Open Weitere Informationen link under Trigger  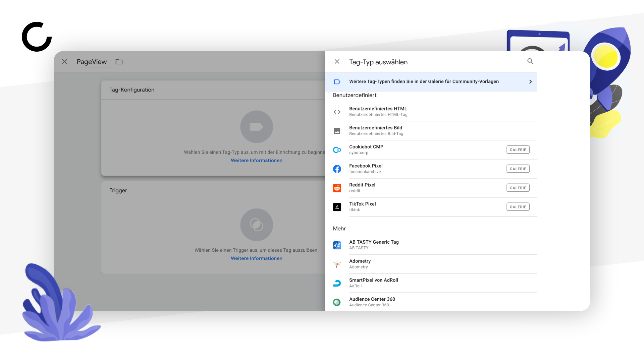click(257, 258)
